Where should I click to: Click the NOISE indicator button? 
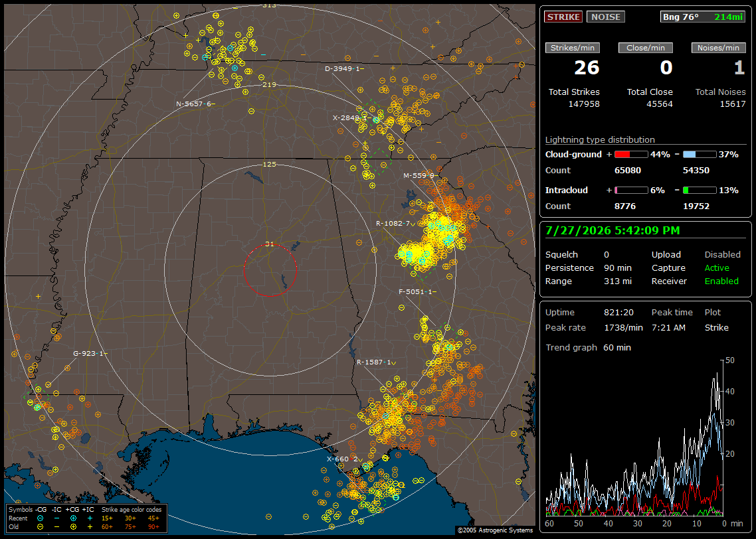[606, 17]
